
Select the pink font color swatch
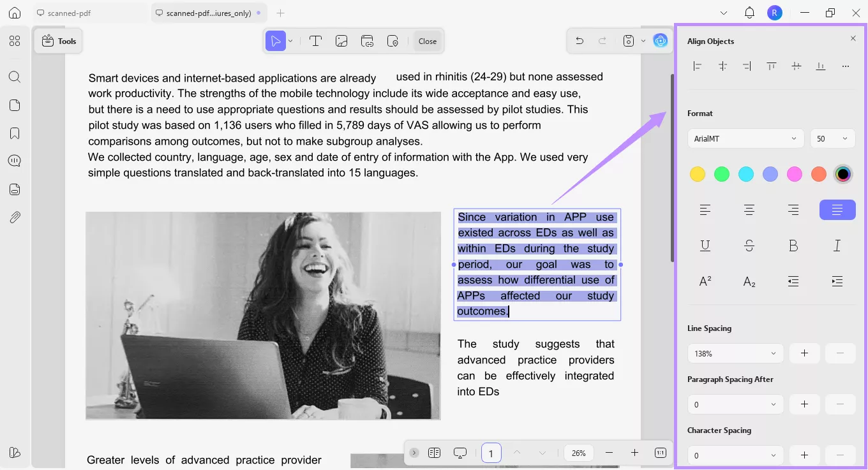tap(795, 173)
